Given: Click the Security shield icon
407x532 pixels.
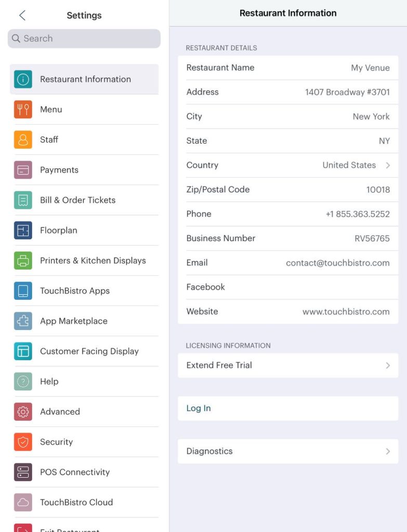Looking at the screenshot, I should 23,442.
